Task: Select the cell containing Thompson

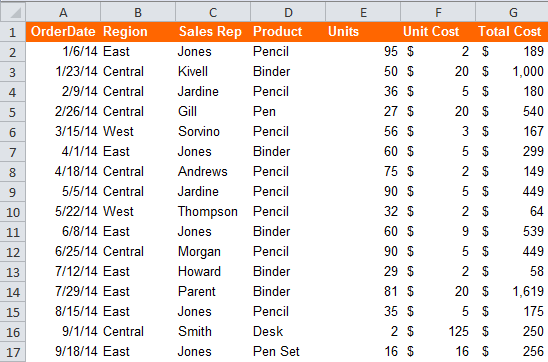Action: click(213, 212)
